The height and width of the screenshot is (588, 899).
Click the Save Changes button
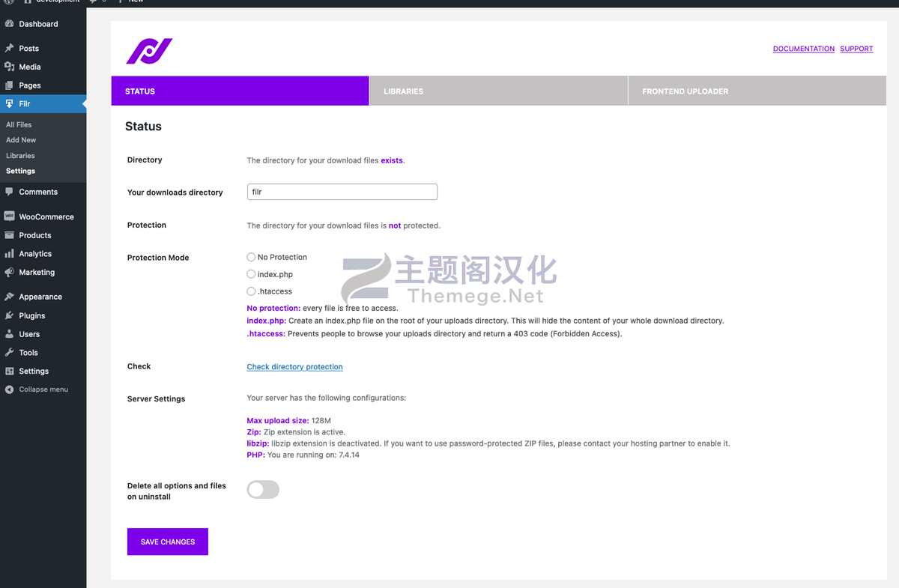click(168, 542)
